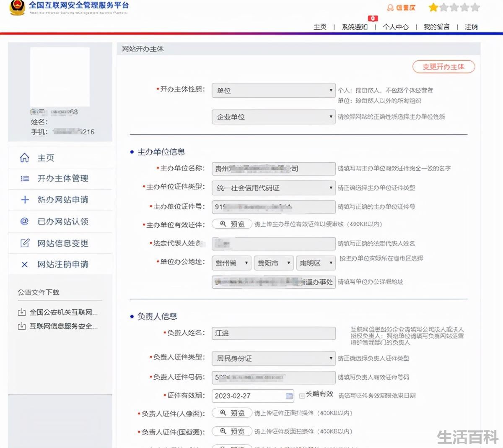Open 主办单位证件类型 dropdown
This screenshot has height=448, width=503.
[273, 188]
